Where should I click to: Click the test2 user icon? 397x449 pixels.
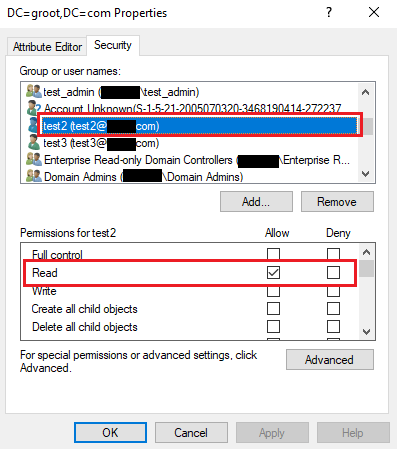coord(33,125)
